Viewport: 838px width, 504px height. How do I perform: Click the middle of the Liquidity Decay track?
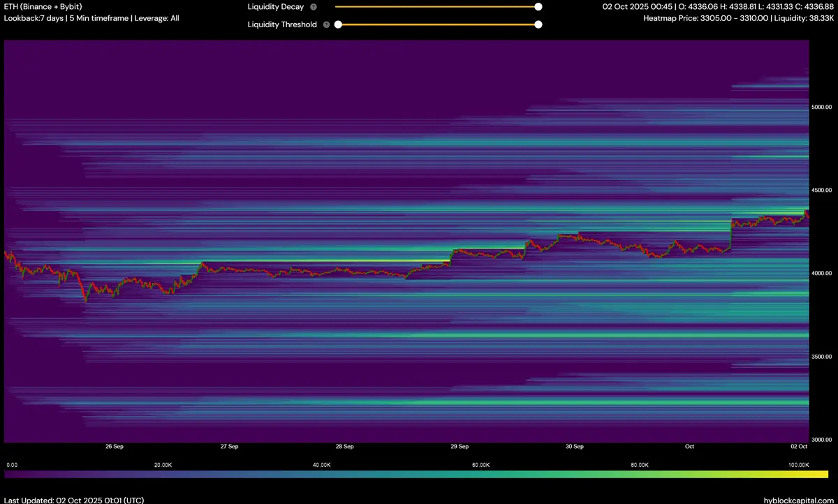pos(436,7)
